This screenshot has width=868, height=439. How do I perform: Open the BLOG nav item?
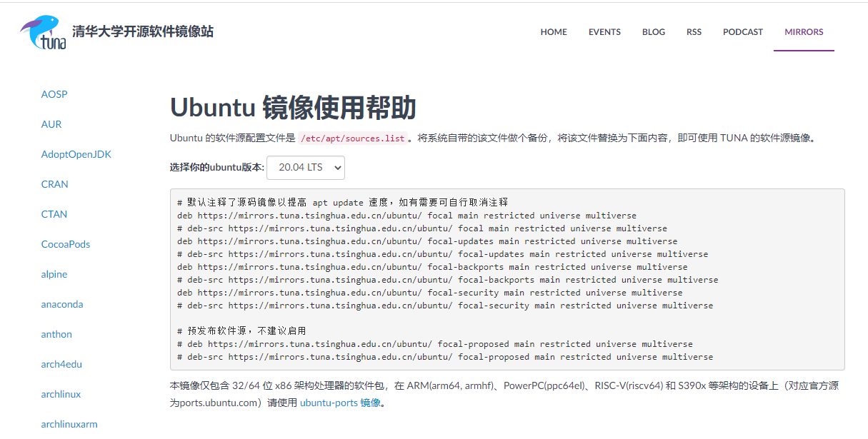pyautogui.click(x=654, y=32)
